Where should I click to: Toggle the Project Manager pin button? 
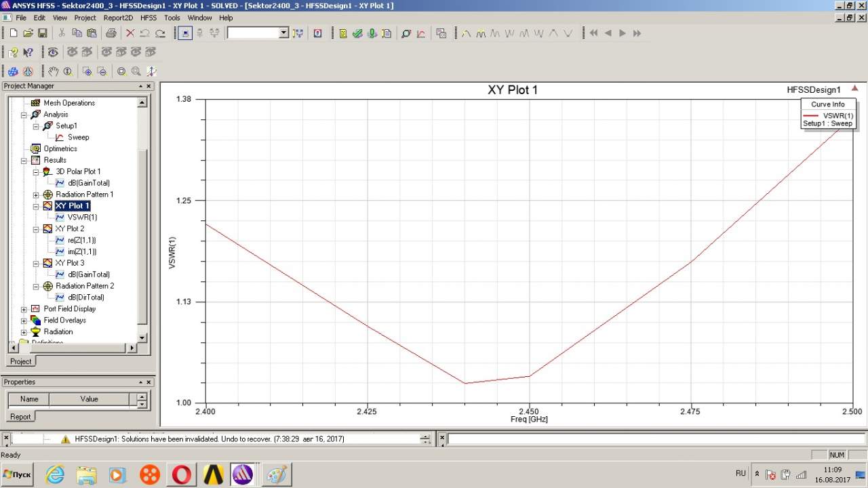(141, 86)
